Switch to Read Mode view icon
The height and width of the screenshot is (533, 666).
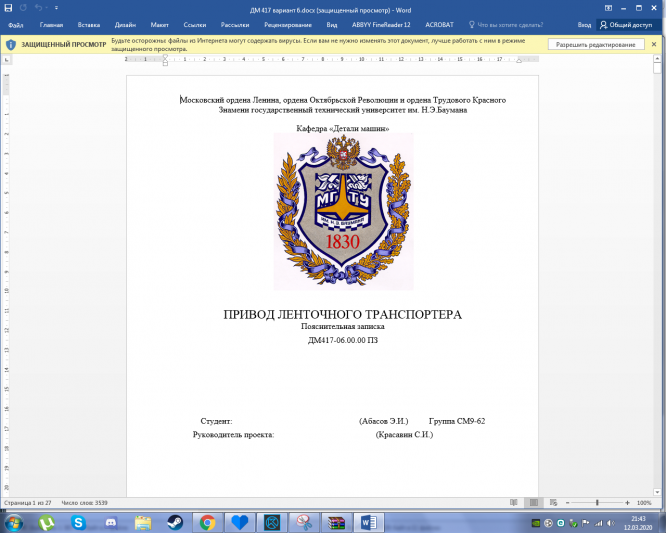(514, 503)
